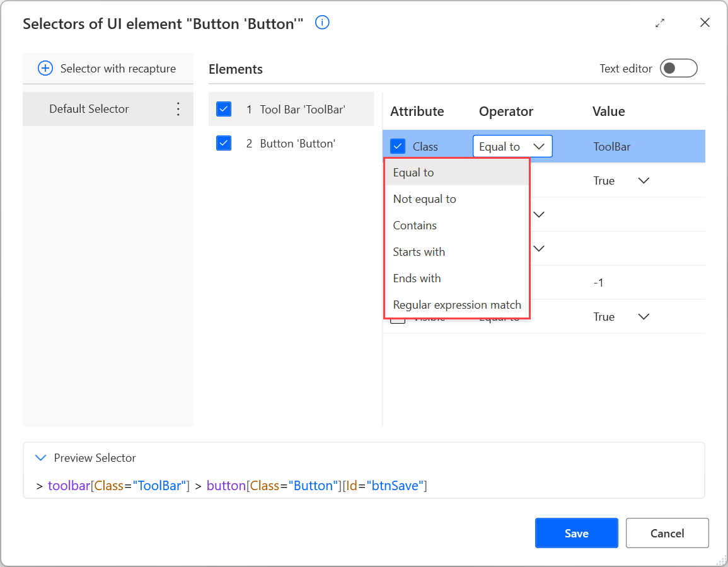
Task: Click the Save button
Action: pos(576,534)
